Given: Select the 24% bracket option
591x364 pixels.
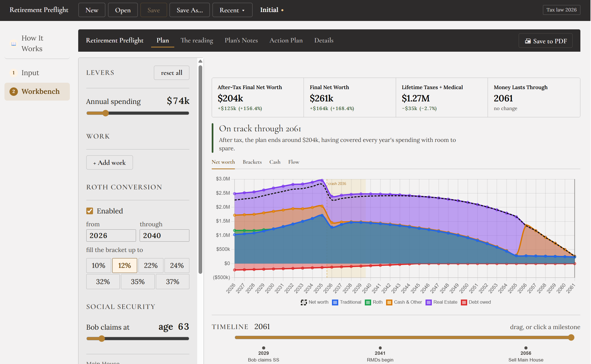Looking at the screenshot, I should point(177,265).
